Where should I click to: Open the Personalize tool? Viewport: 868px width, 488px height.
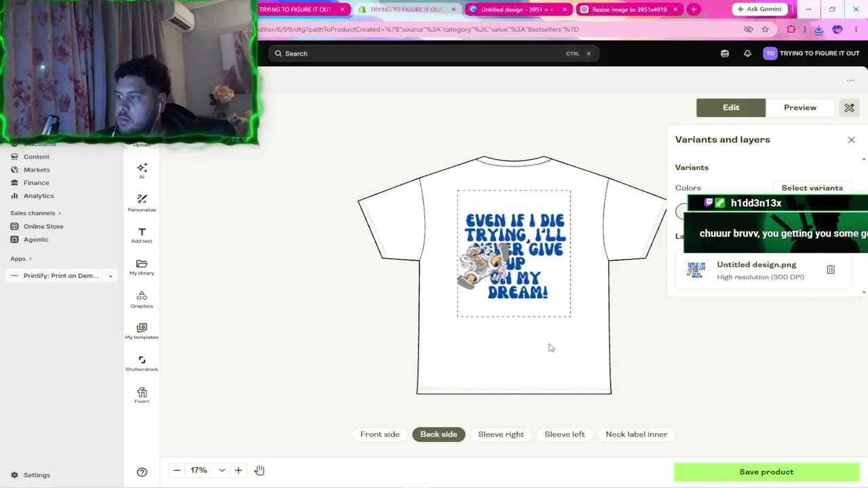pyautogui.click(x=142, y=202)
